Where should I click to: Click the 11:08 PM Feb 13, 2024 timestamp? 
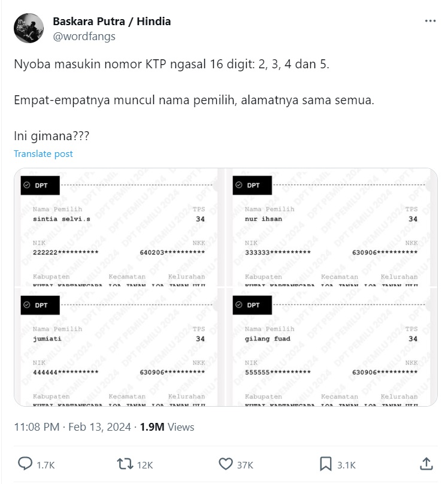pos(72,427)
